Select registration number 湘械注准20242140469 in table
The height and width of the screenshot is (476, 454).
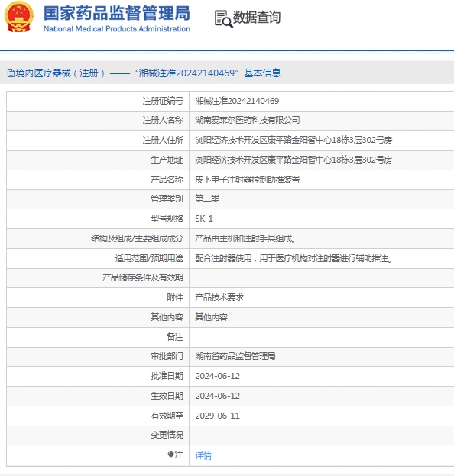pos(237,101)
